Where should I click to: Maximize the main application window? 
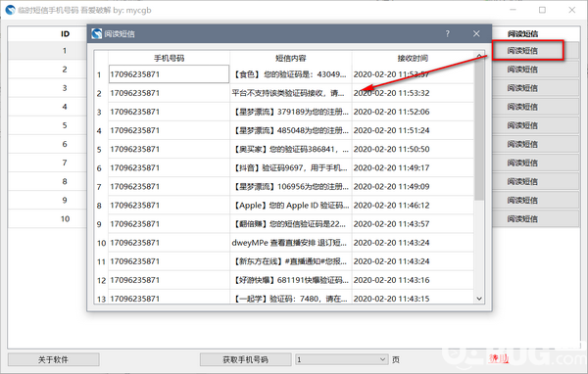point(542,10)
